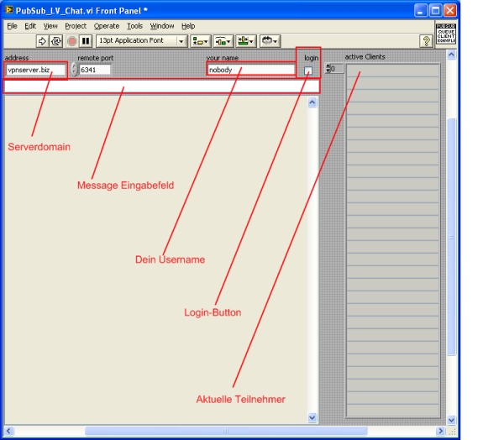This screenshot has width=504, height=440.
Task: Click the 'active Clients' label
Action: [x=365, y=57]
